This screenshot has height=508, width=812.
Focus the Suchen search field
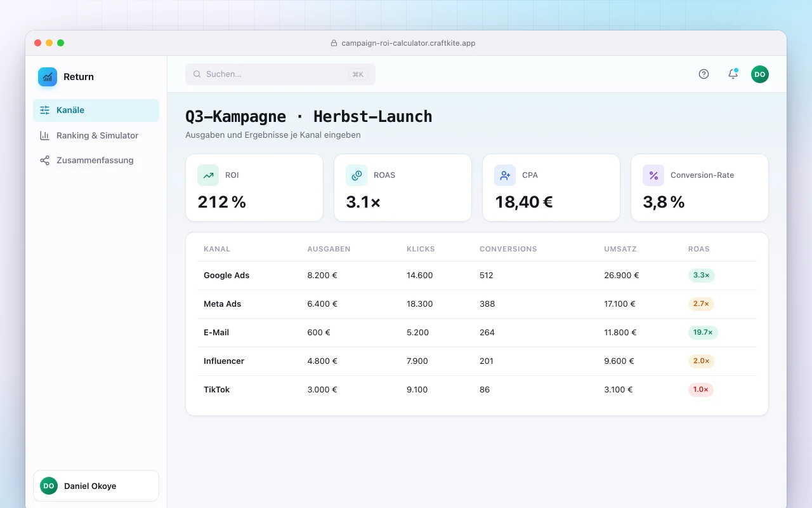[280, 74]
